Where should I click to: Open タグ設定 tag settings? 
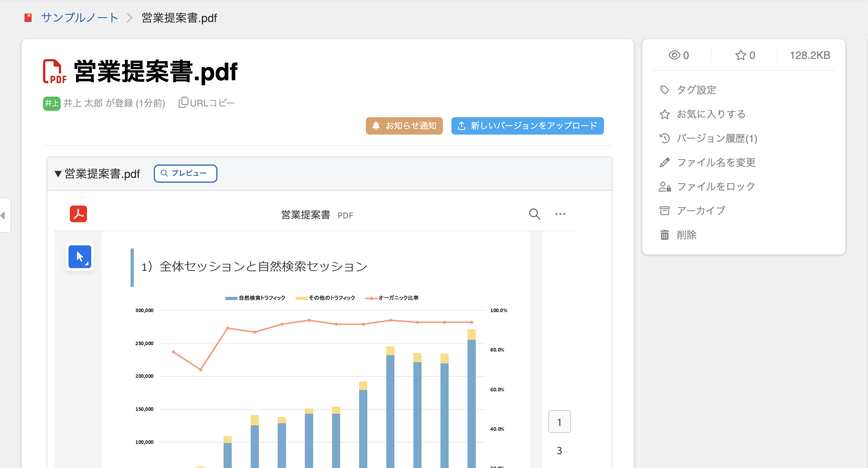coord(696,90)
